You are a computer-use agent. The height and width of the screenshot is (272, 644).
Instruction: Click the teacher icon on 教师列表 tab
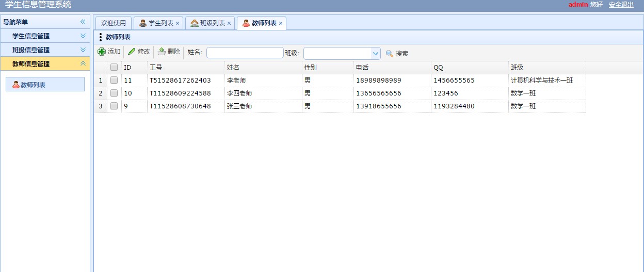tap(246, 23)
